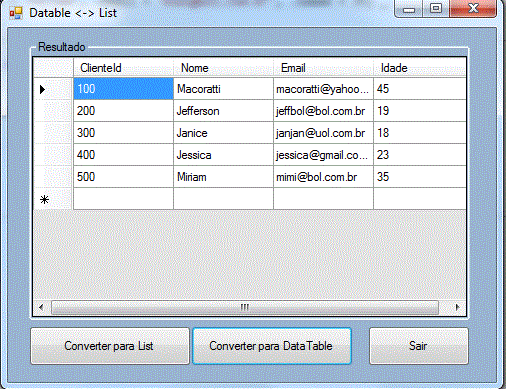Select the Idade cell 35
Screen dimensions: 506x389
coord(420,177)
